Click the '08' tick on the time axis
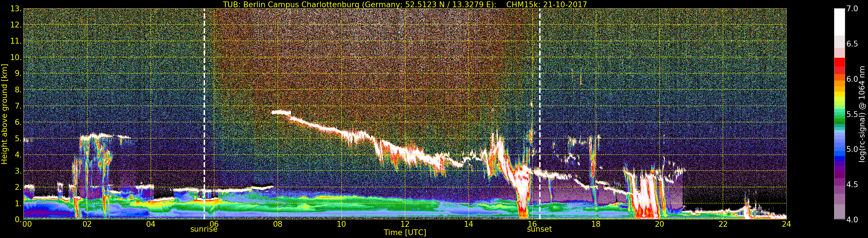This screenshot has height=238, width=868. coord(278,224)
